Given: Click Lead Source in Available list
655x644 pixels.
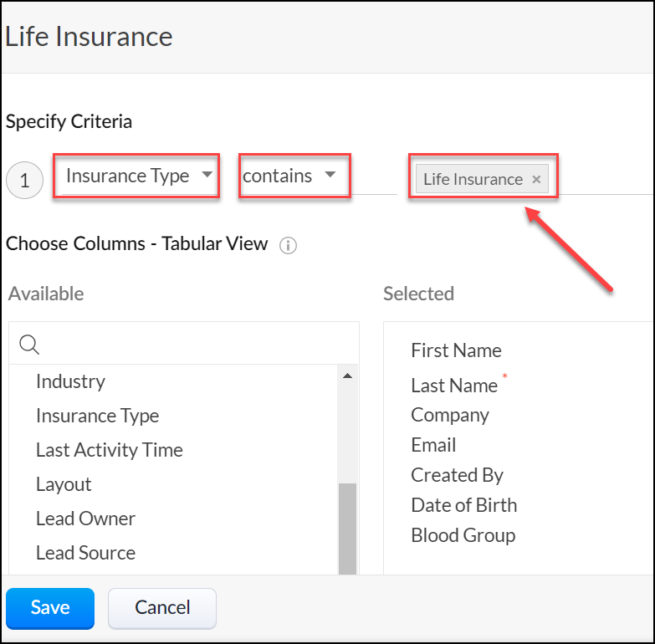Looking at the screenshot, I should coord(85,553).
